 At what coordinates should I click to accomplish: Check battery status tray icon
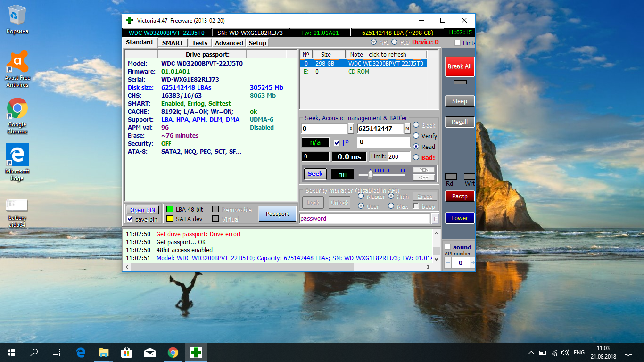pos(543,353)
